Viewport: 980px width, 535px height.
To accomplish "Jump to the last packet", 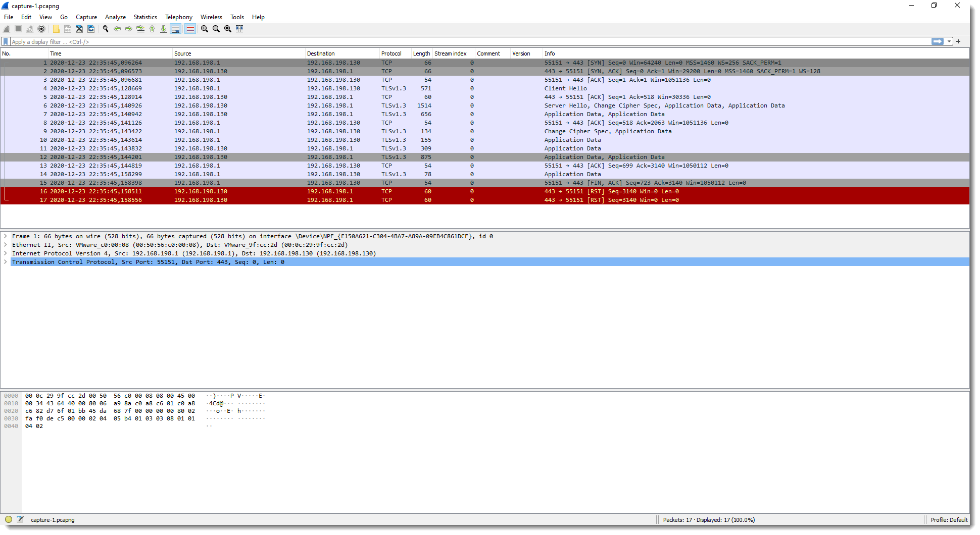I will pyautogui.click(x=164, y=29).
